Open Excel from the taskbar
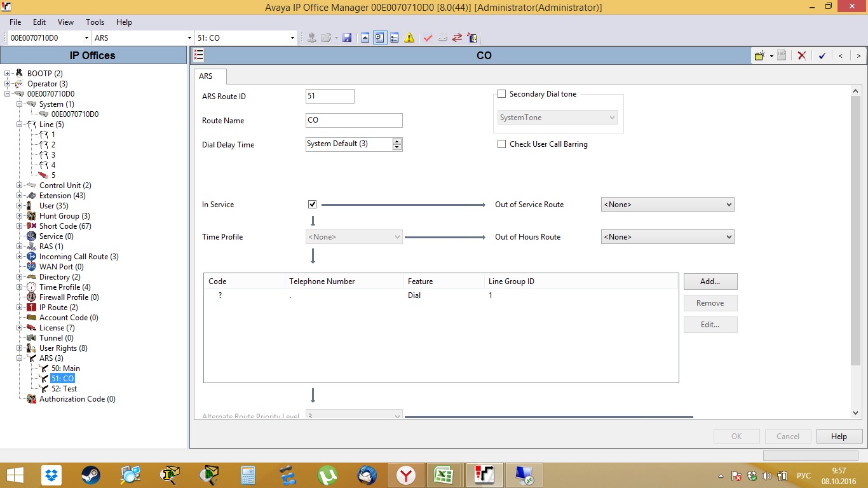Image resolution: width=868 pixels, height=488 pixels. pos(444,475)
